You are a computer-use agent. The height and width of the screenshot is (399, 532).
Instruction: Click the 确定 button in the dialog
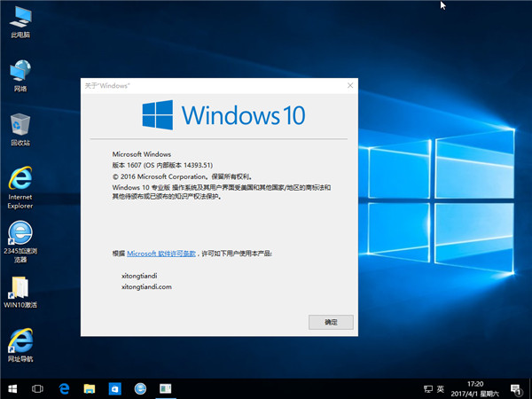[x=331, y=322]
